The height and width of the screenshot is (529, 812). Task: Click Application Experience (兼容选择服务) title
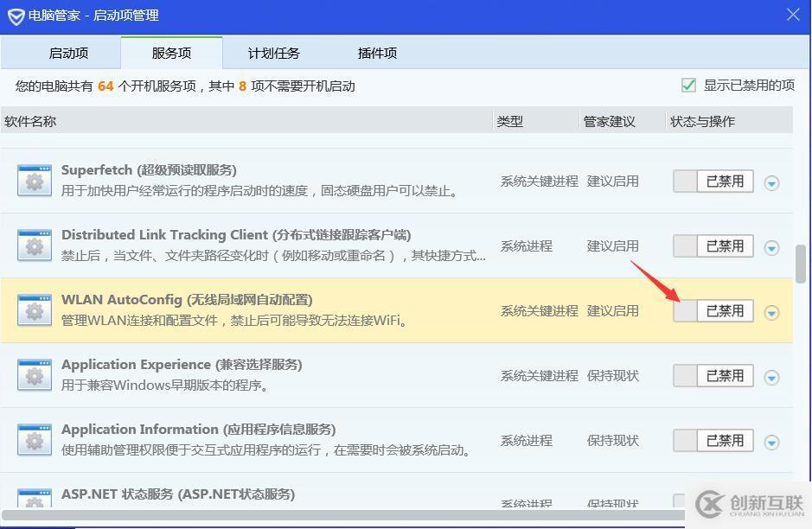182,365
